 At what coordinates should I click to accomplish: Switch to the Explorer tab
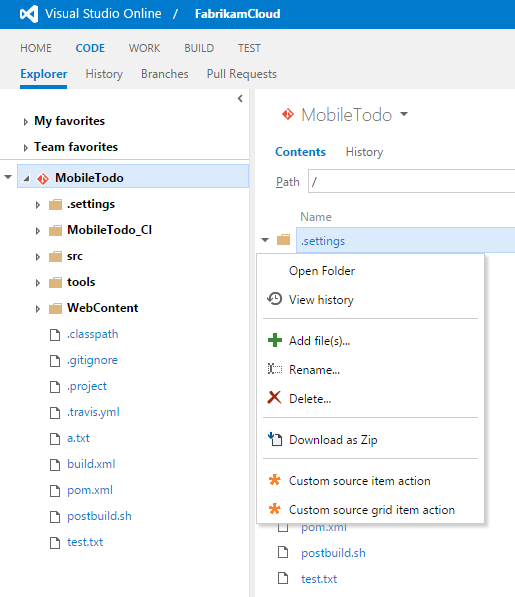(x=44, y=74)
